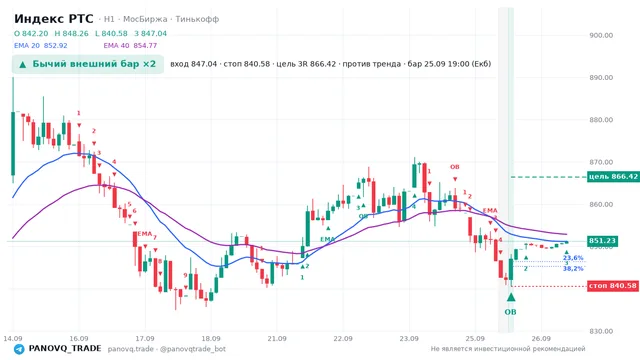Click the 14.09 date axis label

point(13,339)
